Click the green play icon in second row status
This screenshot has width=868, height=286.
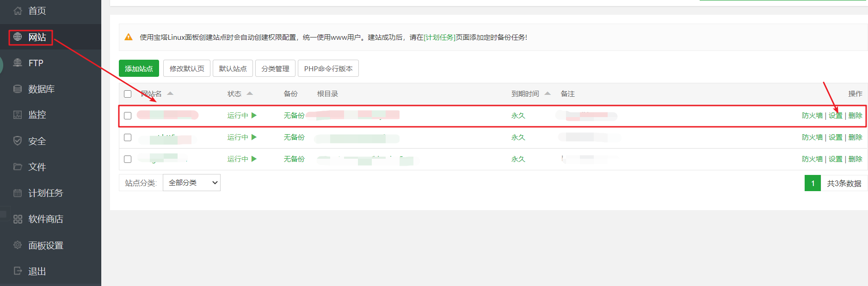point(254,137)
